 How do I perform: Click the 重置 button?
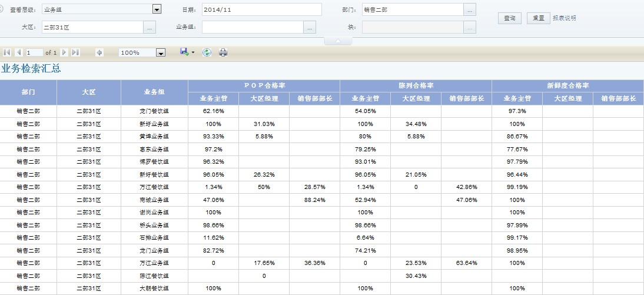538,18
